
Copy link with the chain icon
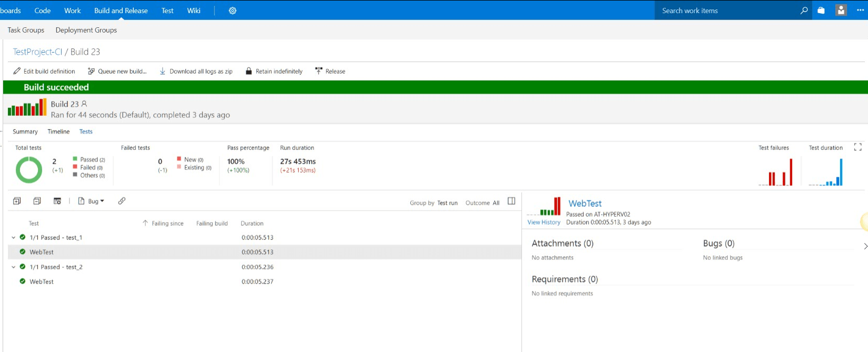coord(122,201)
